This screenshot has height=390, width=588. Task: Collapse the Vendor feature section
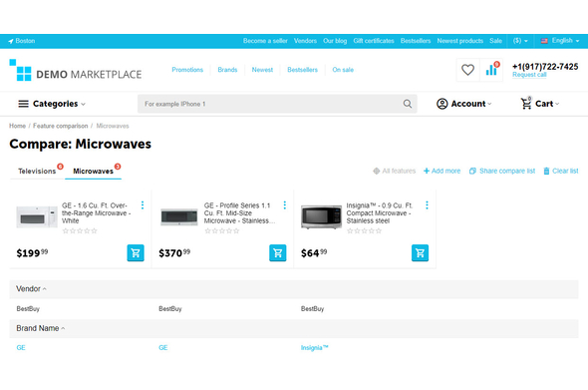pos(31,289)
